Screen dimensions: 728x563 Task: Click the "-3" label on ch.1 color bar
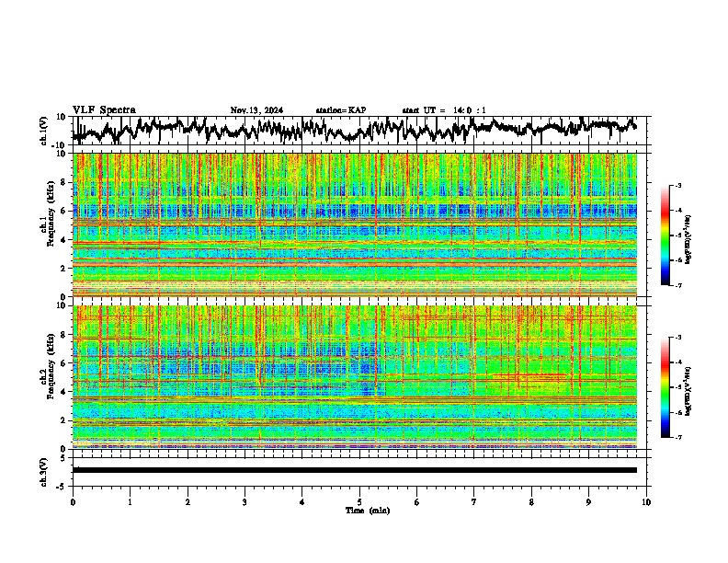pos(677,185)
